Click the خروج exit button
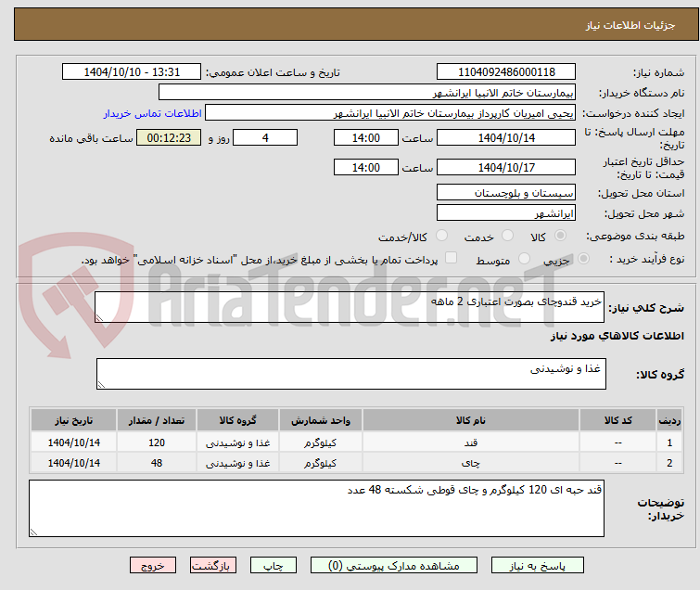 coord(153,566)
